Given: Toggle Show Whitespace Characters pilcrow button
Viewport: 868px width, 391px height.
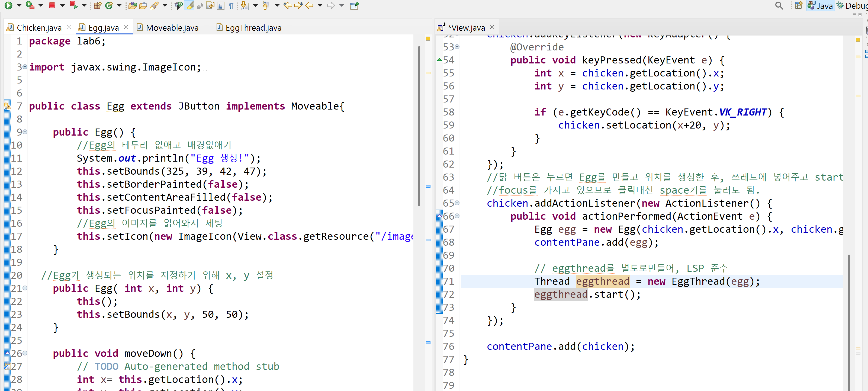Looking at the screenshot, I should coord(231,5).
